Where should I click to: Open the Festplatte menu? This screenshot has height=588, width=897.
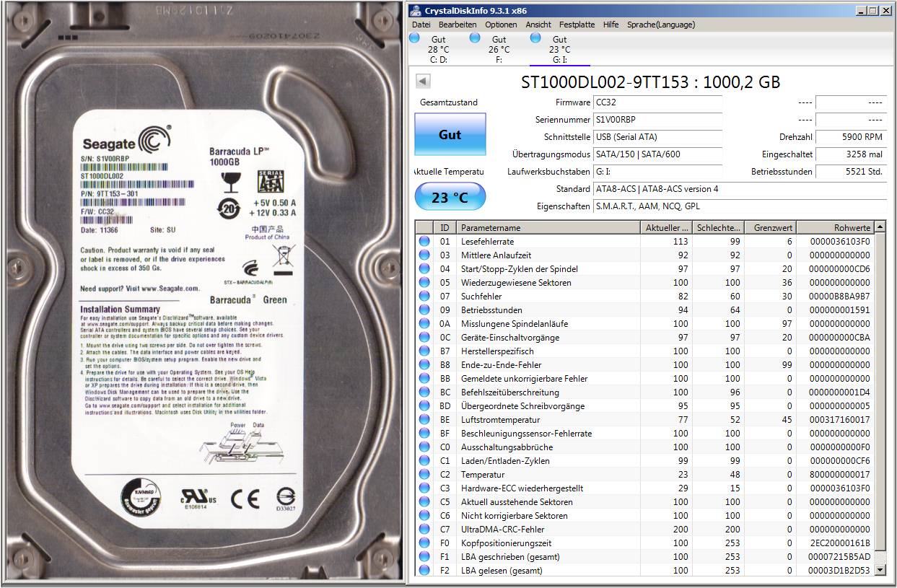pyautogui.click(x=577, y=25)
